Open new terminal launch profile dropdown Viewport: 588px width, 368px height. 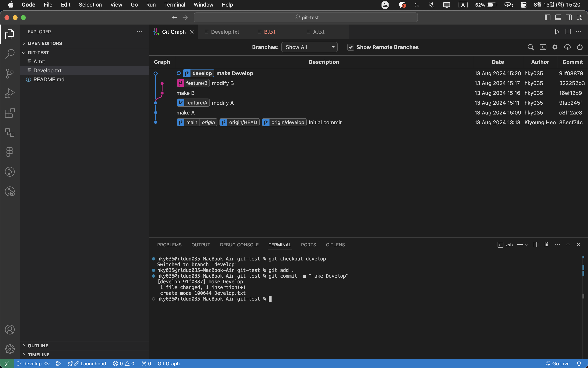point(527,245)
